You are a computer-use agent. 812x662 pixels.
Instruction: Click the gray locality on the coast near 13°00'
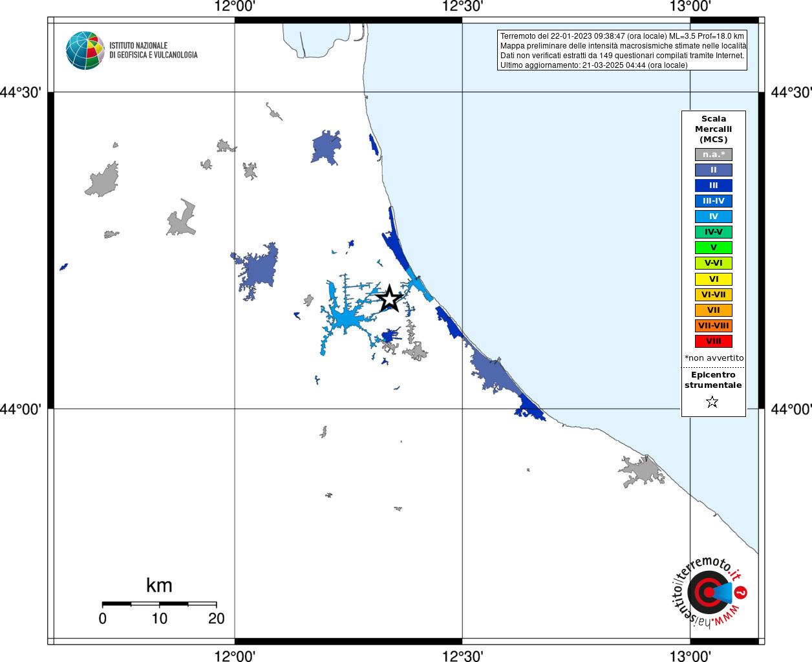tap(643, 471)
